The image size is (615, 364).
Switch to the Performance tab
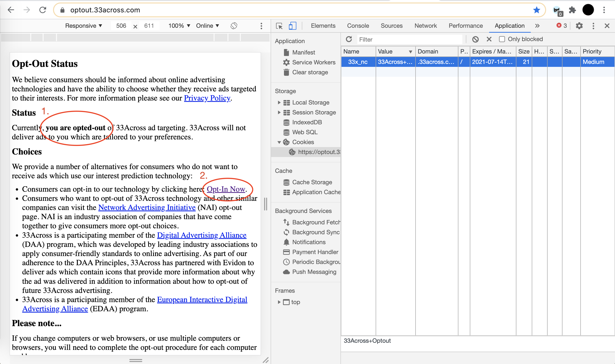point(465,26)
